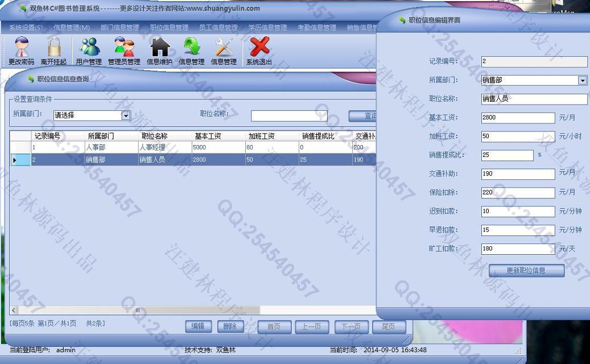Click the 记录编号 field in edit window
Image resolution: width=590 pixels, height=364 pixels.
point(534,61)
